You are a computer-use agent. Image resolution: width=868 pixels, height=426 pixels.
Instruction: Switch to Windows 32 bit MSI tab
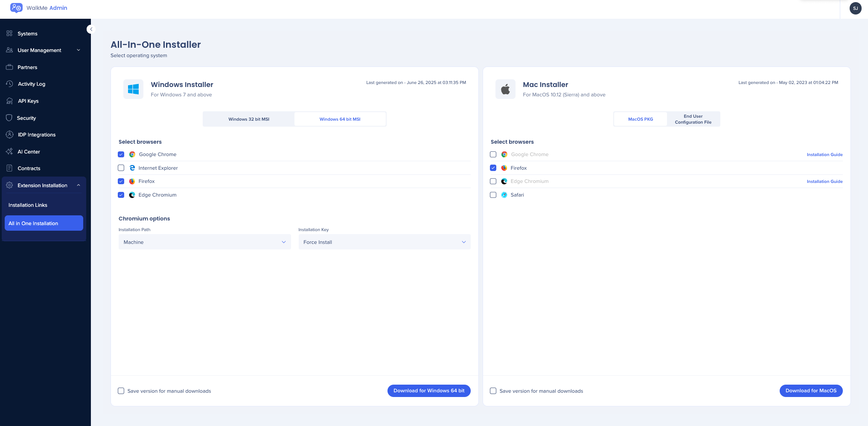tap(249, 119)
